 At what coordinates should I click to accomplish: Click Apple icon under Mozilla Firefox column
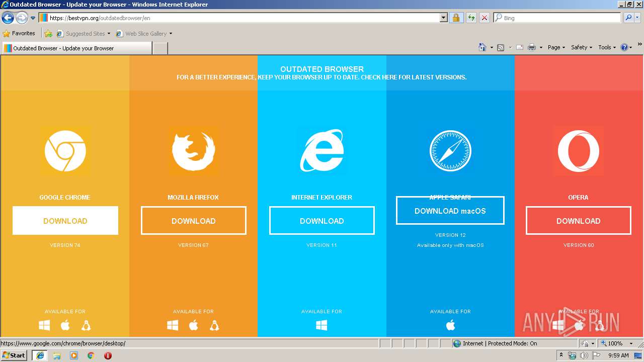tap(194, 325)
